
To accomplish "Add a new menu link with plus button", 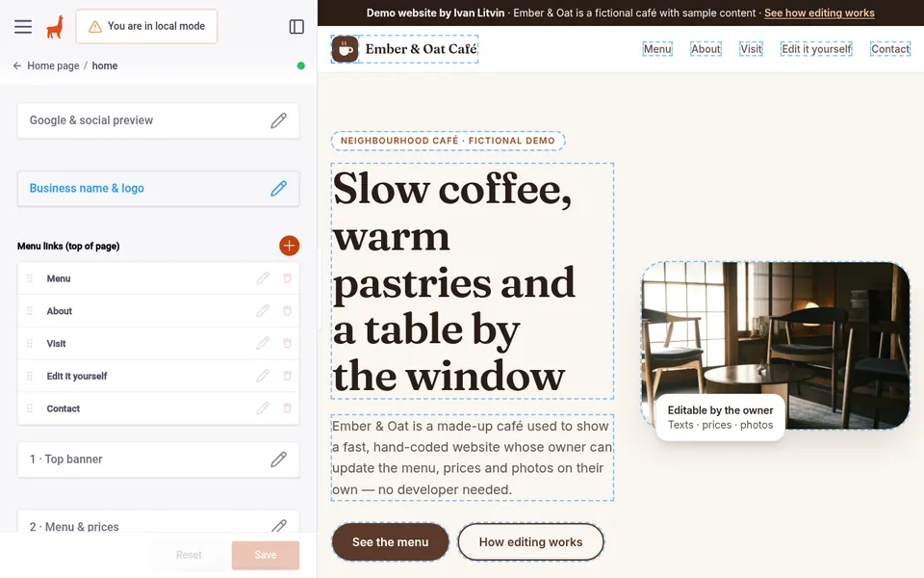I will [290, 246].
